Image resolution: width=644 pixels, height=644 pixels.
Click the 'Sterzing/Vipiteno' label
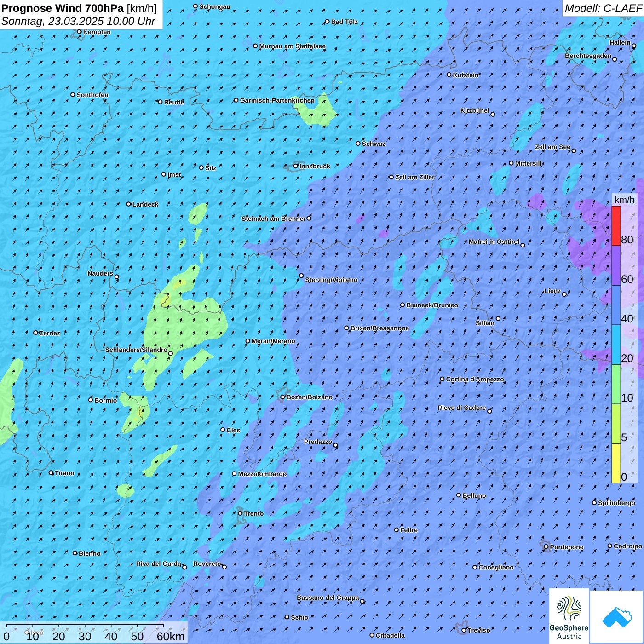(x=331, y=280)
